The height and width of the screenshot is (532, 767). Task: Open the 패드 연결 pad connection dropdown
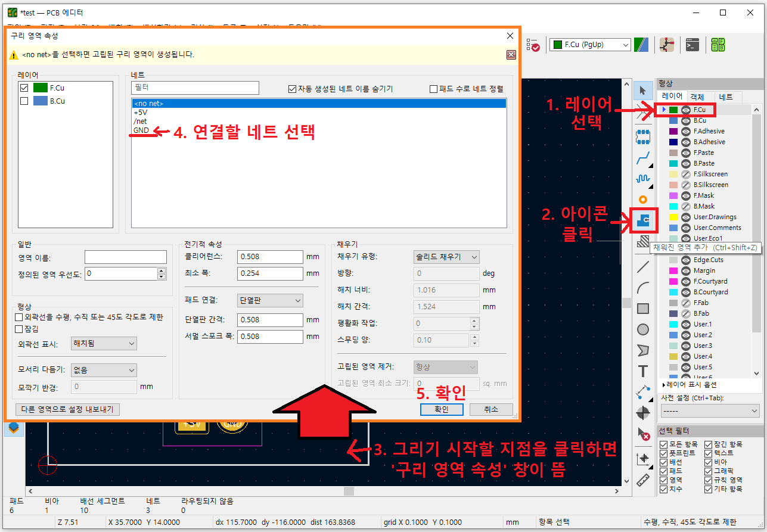270,300
